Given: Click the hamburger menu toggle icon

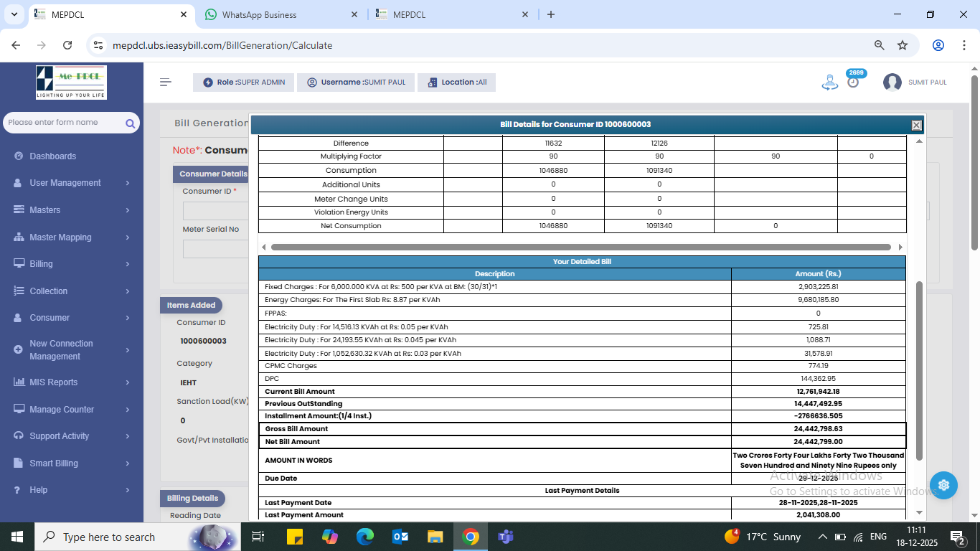Looking at the screenshot, I should (166, 82).
